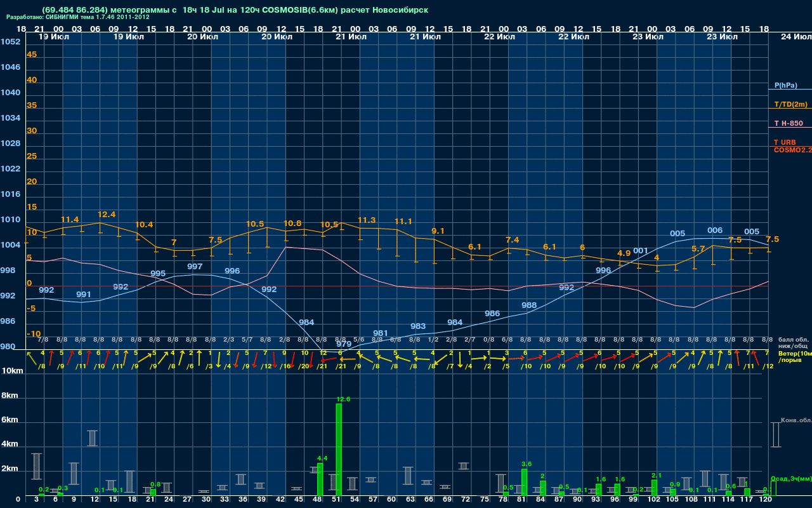Click the 006 pressure label
812x508 pixels.
pos(715,231)
